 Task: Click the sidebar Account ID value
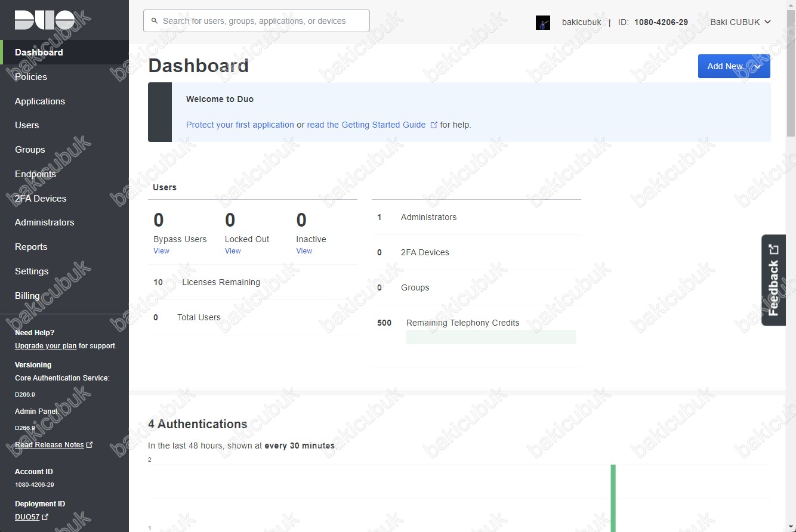35,485
